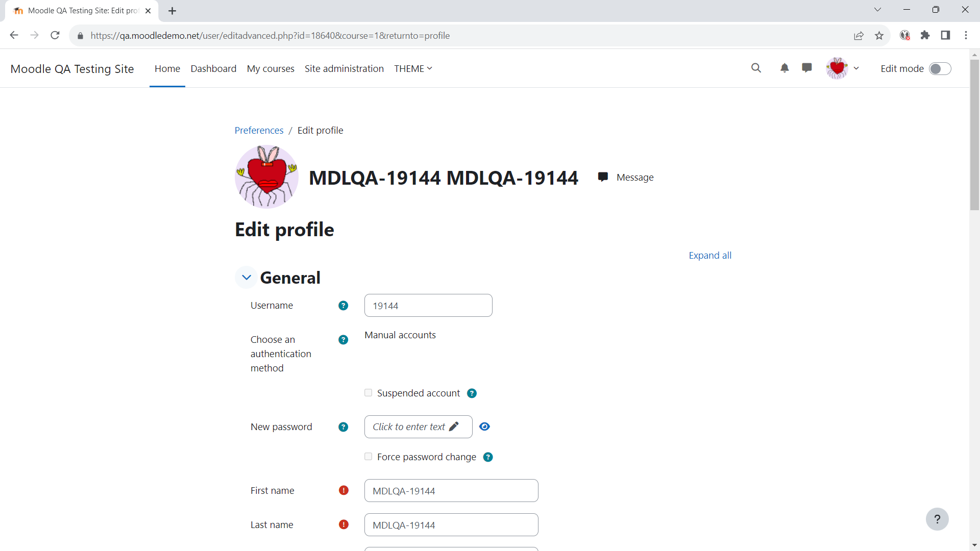Open Chrome's three-dot menu
Image resolution: width=980 pixels, height=551 pixels.
tap(966, 35)
